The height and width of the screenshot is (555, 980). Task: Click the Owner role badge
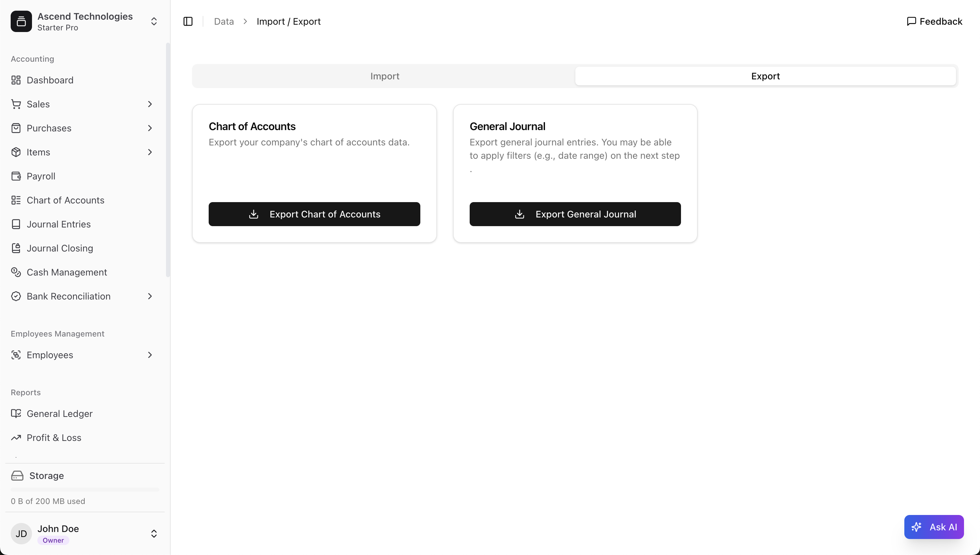53,540
